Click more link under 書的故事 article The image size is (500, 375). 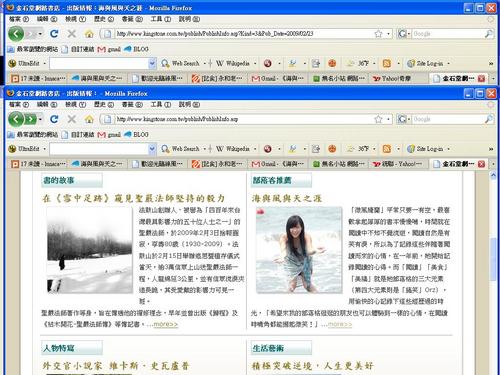pyautogui.click(x=166, y=324)
